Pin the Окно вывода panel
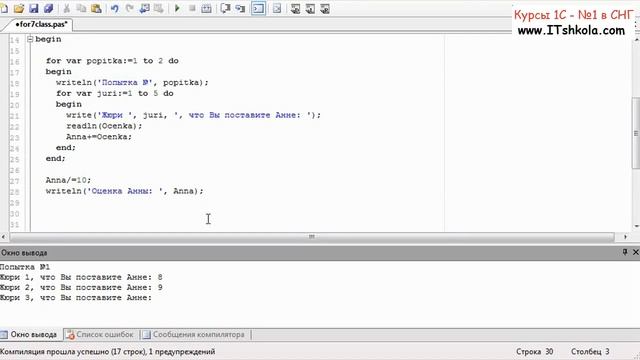Screen dimensions: 640x360 pos(624,252)
